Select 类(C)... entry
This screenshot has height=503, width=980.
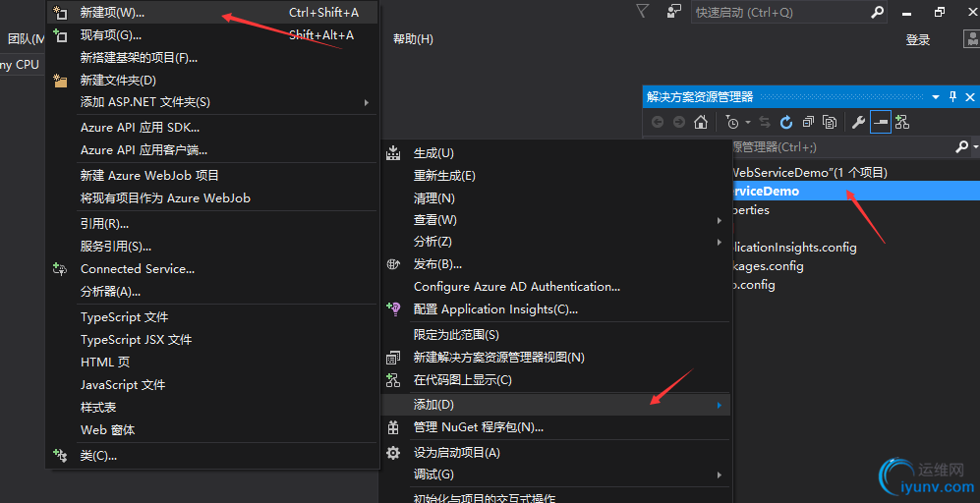[212, 456]
